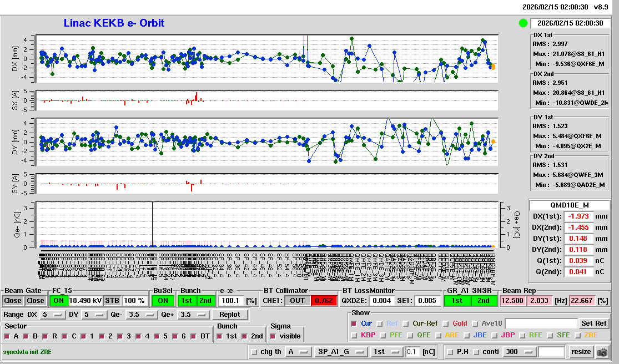Expand the 300 value dropdown
This screenshot has width=619, height=364.
(520, 352)
